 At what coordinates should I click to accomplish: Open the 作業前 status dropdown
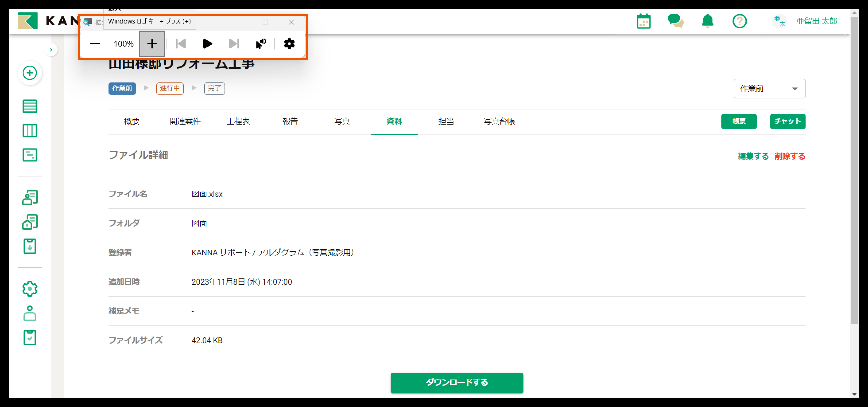tap(769, 89)
